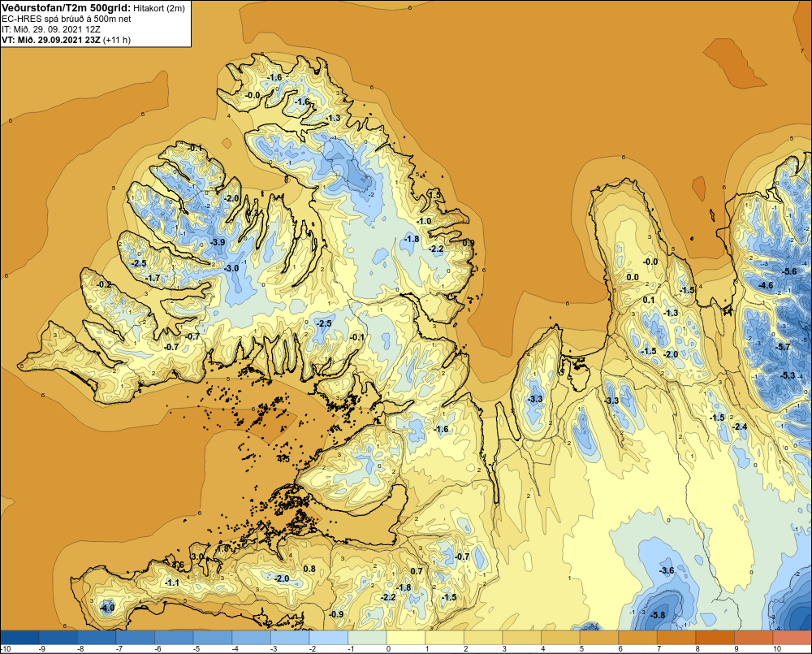This screenshot has width=812, height=654.
Task: Click the '0.9' temperature value on map
Action: (x=469, y=243)
